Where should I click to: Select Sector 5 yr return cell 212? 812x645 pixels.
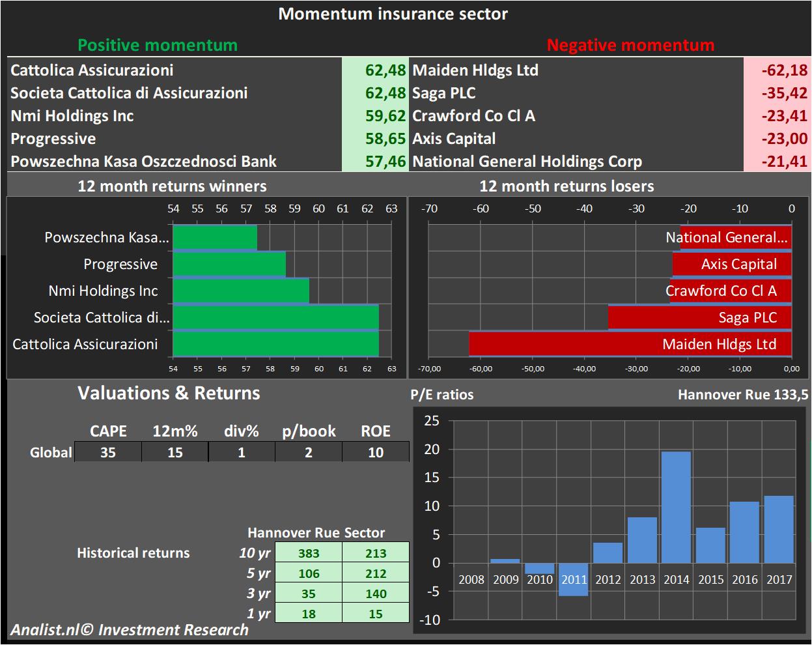point(376,573)
